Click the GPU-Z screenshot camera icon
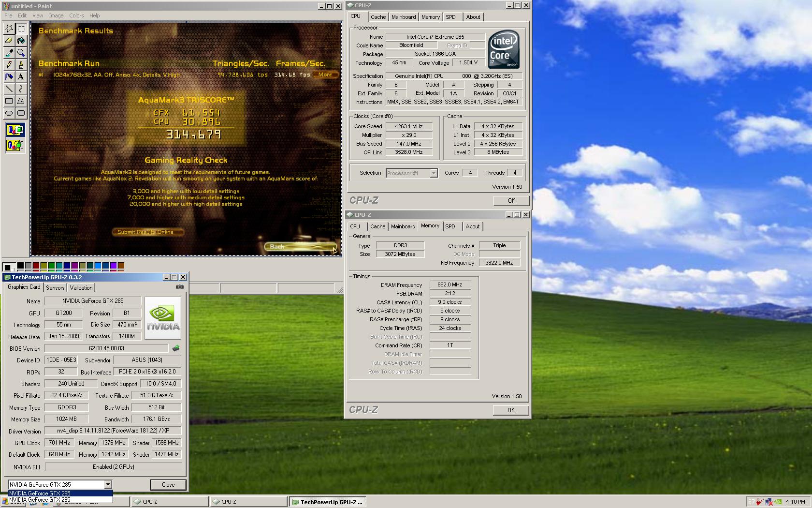This screenshot has width=812, height=508. (180, 287)
